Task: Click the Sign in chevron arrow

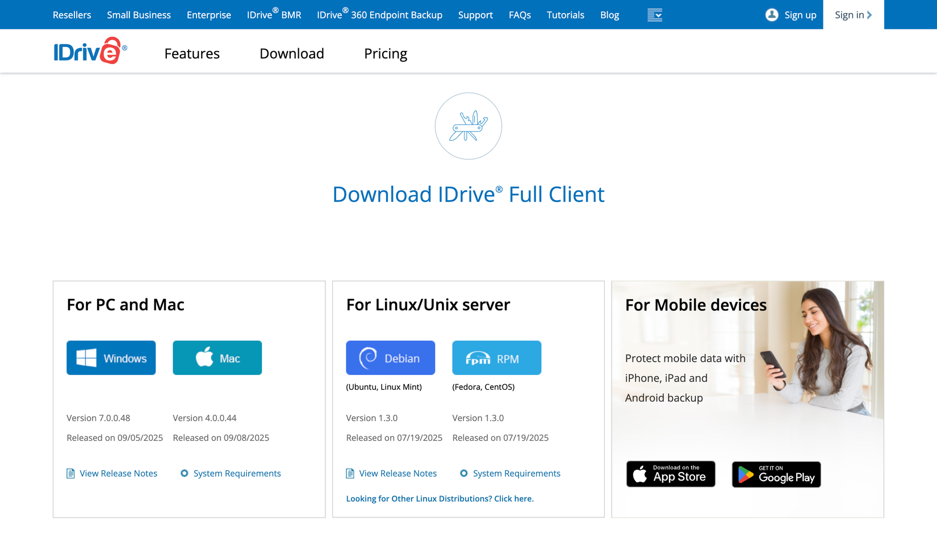Action: pyautogui.click(x=869, y=15)
